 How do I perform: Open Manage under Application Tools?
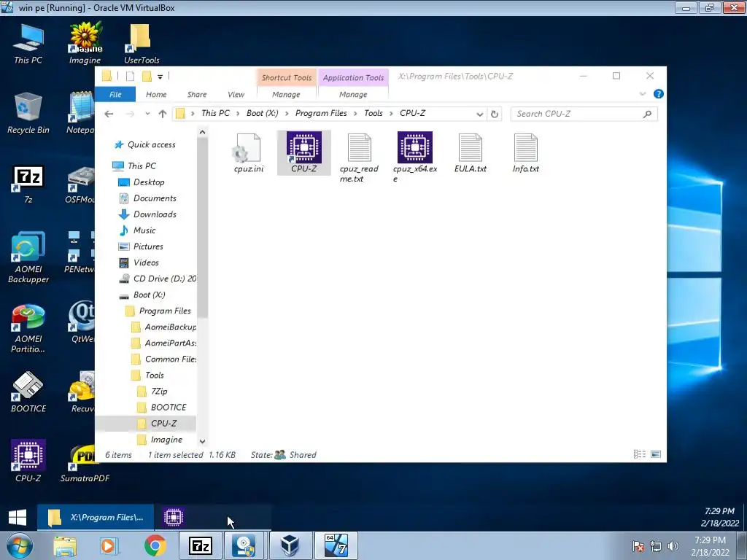tap(353, 94)
